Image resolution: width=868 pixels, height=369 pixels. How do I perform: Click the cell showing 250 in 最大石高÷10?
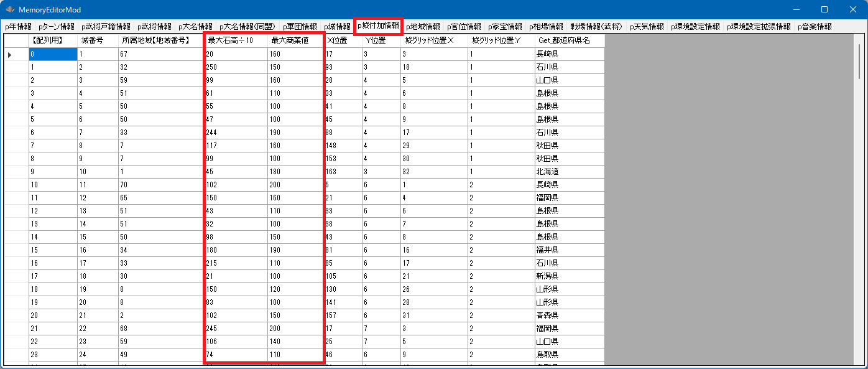click(235, 67)
